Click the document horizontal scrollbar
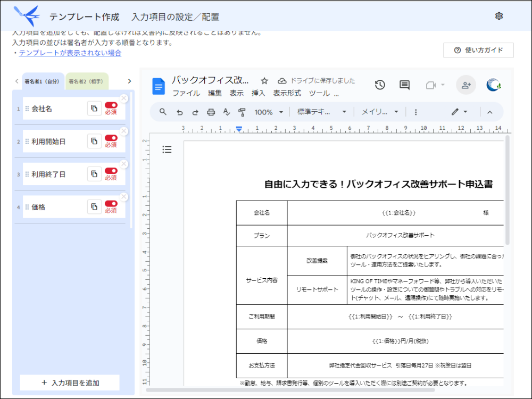 coord(290,390)
